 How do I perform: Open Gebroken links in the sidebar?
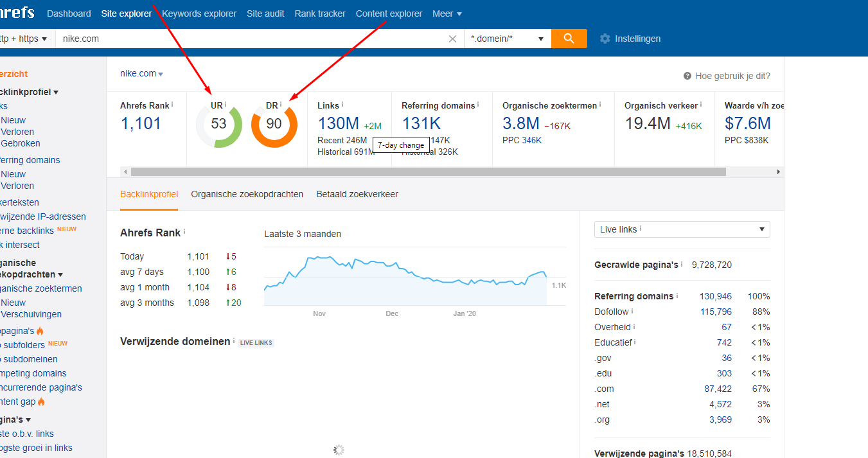pyautogui.click(x=21, y=143)
